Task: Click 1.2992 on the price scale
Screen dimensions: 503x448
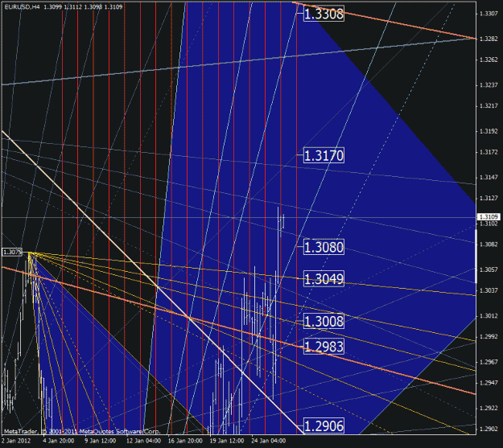Action: [x=489, y=337]
